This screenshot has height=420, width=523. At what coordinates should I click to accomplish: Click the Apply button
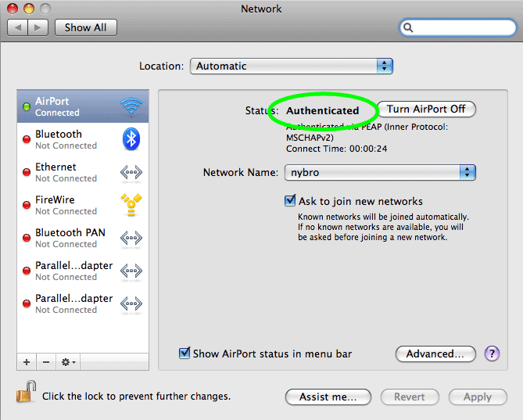(478, 397)
